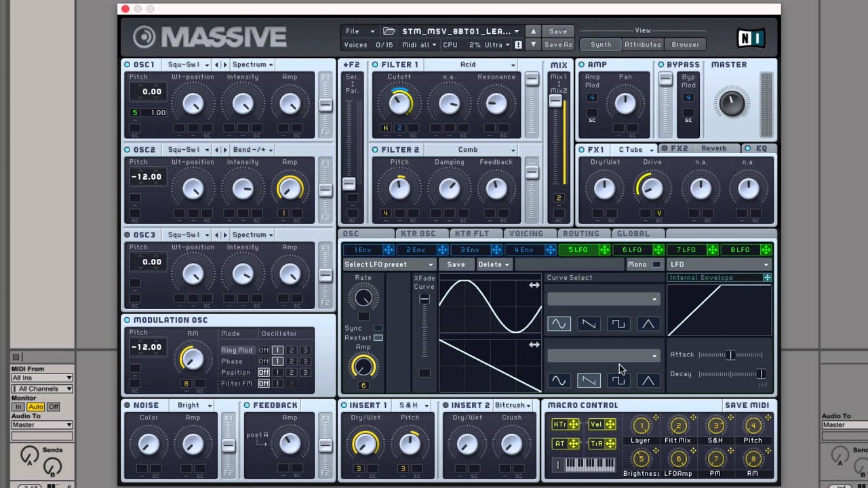Toggle OSC3 power button
This screenshot has height=488, width=868.
pyautogui.click(x=127, y=235)
